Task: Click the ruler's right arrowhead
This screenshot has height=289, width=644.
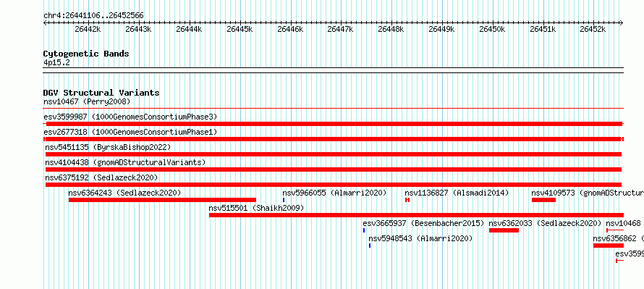Action: (622, 23)
